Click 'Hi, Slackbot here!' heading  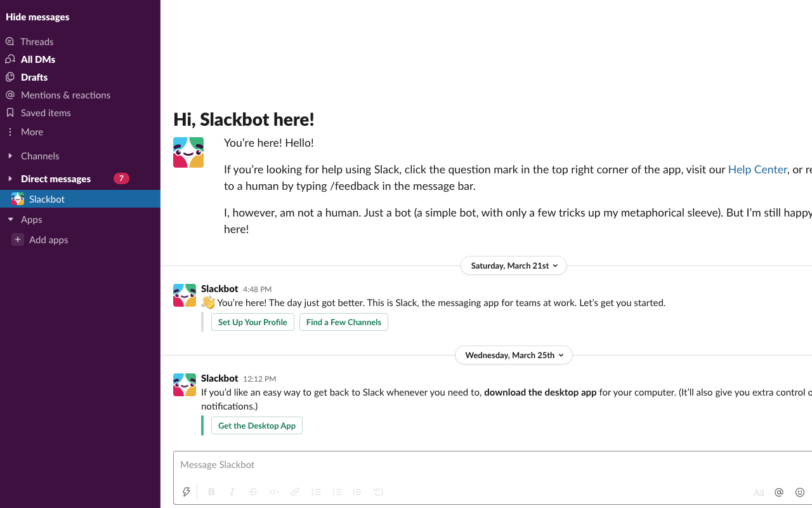tap(244, 119)
